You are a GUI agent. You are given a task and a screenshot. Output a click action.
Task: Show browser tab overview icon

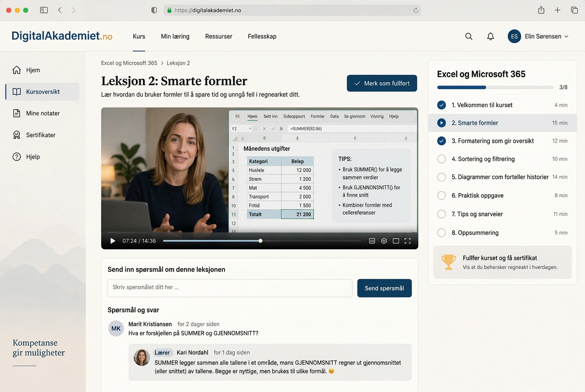(574, 10)
